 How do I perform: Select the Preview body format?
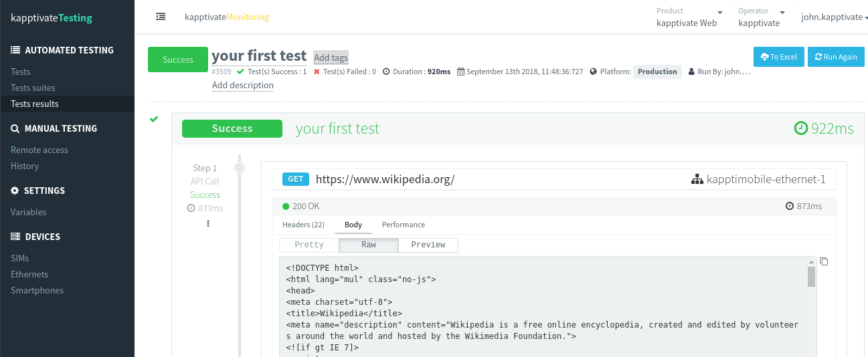click(428, 245)
